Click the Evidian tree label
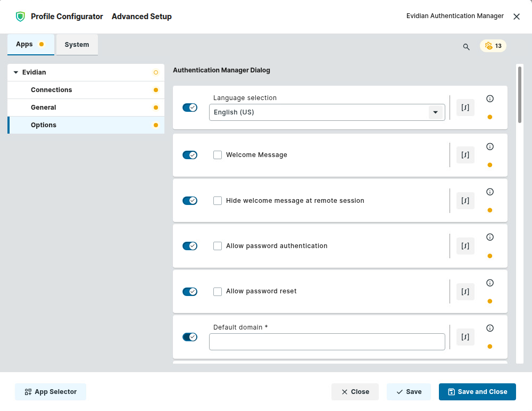This screenshot has width=532, height=411. (x=34, y=72)
